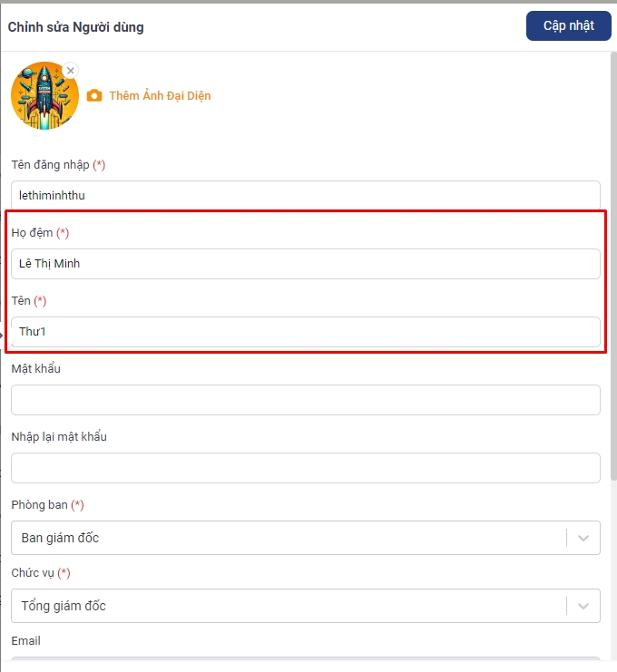
Task: Click the Chức vụ label
Action: [33, 572]
